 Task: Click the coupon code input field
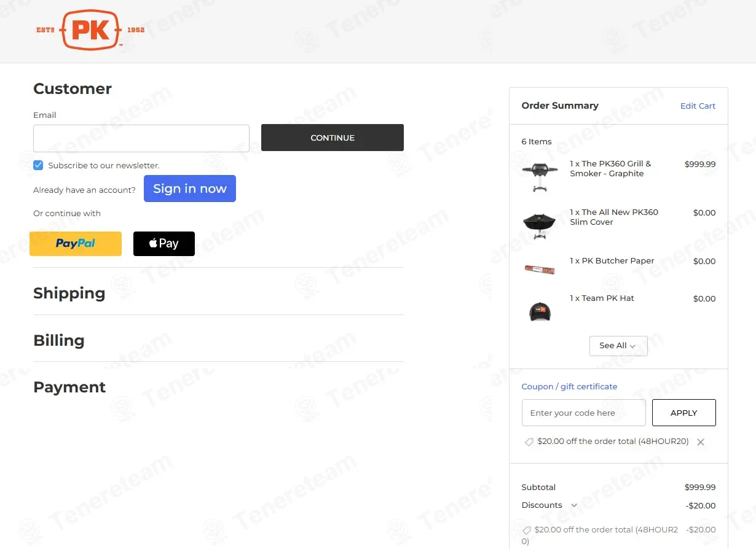click(584, 413)
